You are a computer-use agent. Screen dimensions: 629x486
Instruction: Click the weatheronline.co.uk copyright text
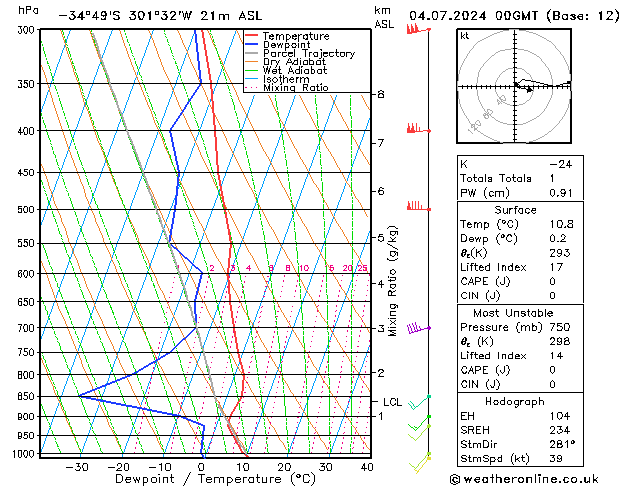524,479
